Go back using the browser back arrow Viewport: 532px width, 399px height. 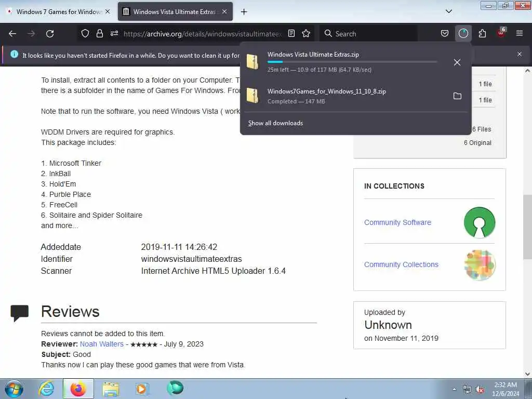12,34
